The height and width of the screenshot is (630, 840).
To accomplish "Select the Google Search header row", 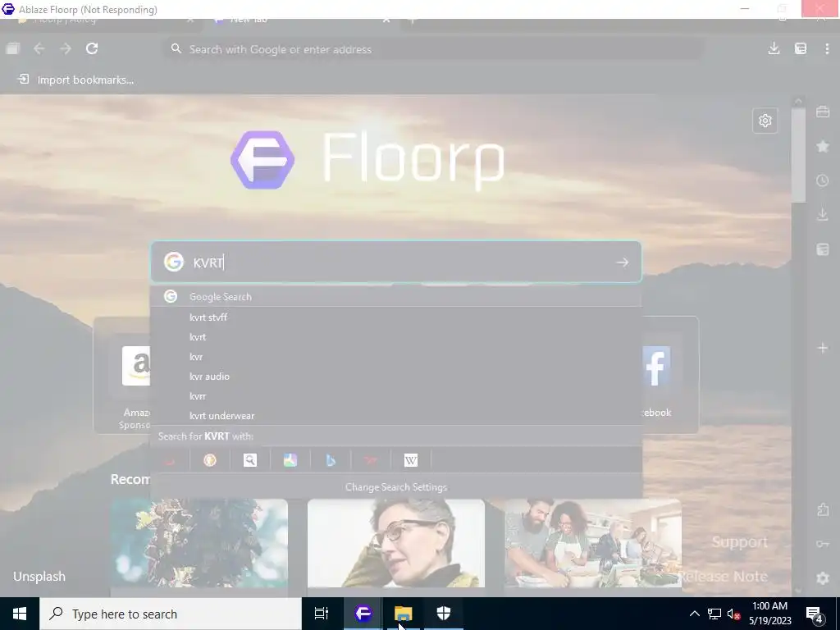I will click(x=396, y=296).
